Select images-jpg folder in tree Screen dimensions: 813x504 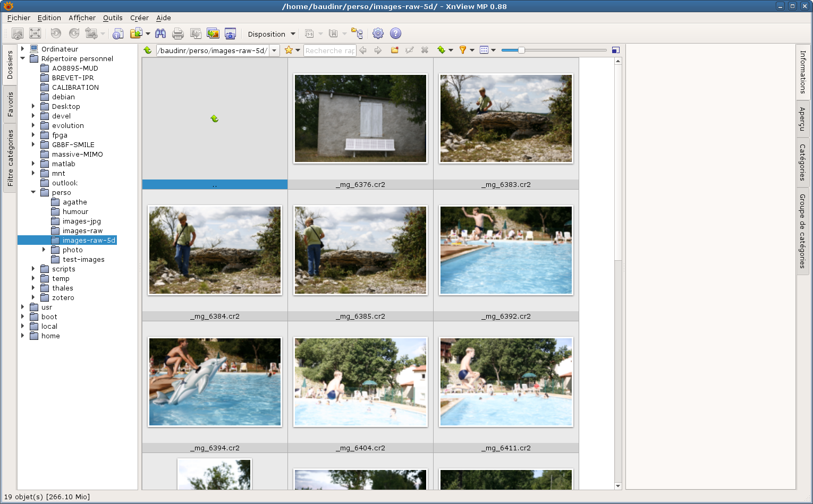click(81, 221)
